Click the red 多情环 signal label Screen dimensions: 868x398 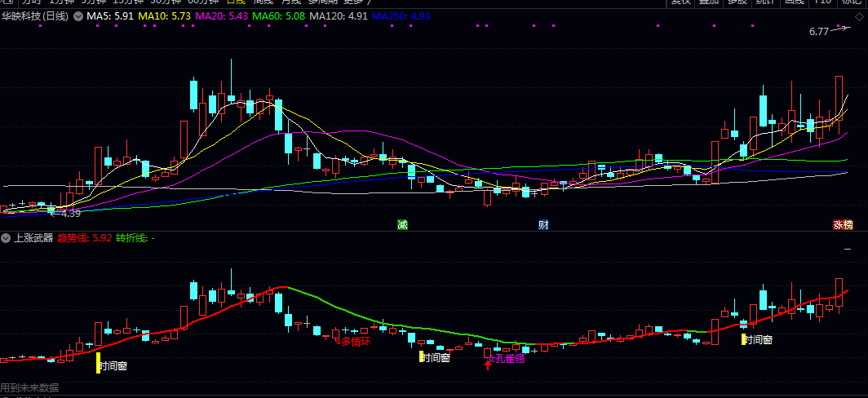pyautogui.click(x=356, y=341)
